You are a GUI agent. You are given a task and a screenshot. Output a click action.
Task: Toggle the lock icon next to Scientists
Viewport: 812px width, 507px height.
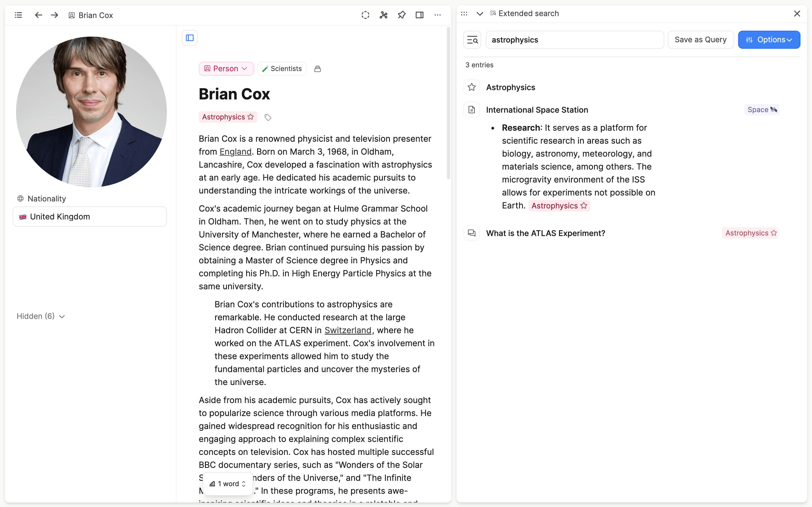(317, 69)
